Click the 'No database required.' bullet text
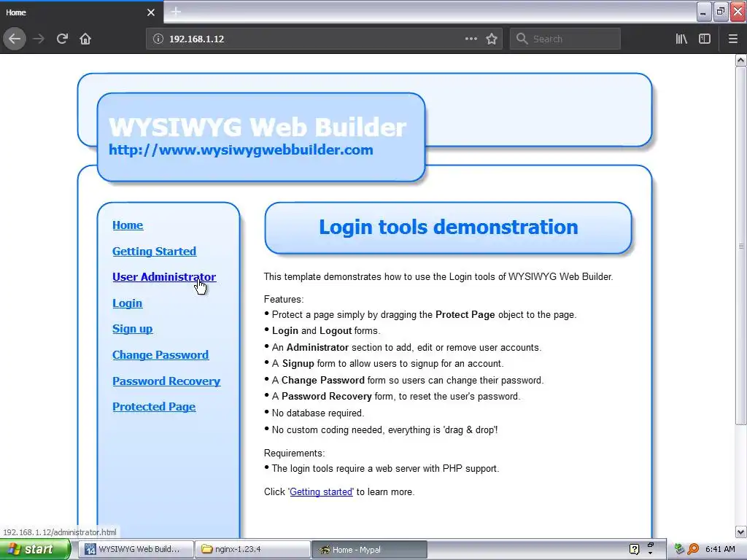This screenshot has width=747, height=560. 318,413
